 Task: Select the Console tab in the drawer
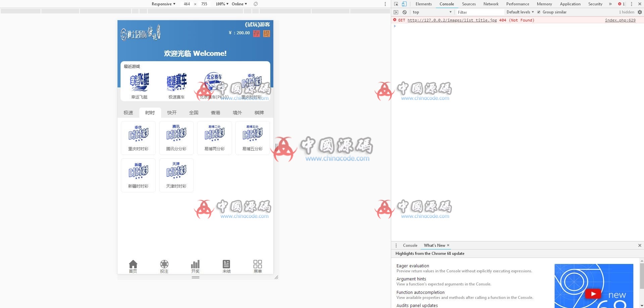(x=410, y=245)
